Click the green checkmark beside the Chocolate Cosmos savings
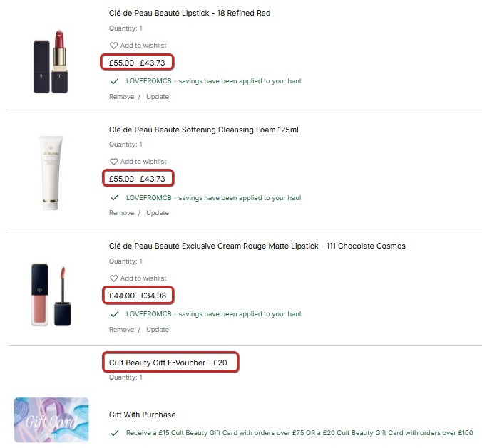Screen dimensions: 482x448 pos(115,314)
